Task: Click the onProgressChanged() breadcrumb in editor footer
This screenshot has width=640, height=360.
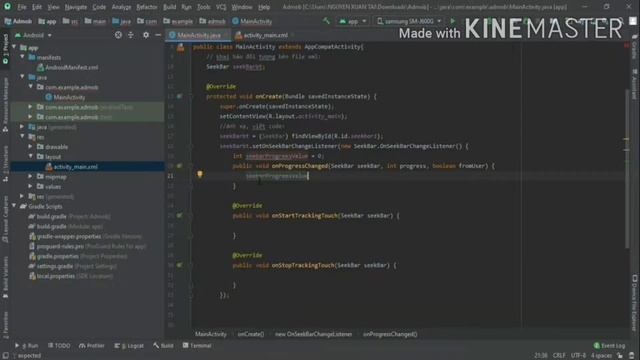Action: pos(390,334)
